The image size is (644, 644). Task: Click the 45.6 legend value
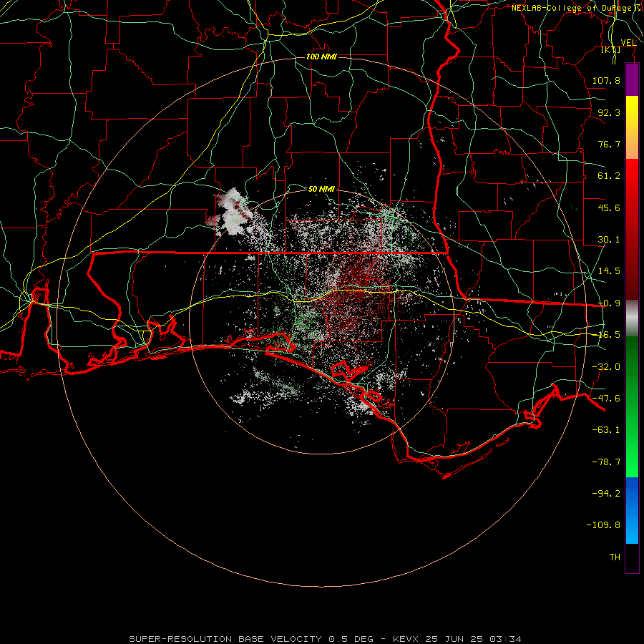609,208
